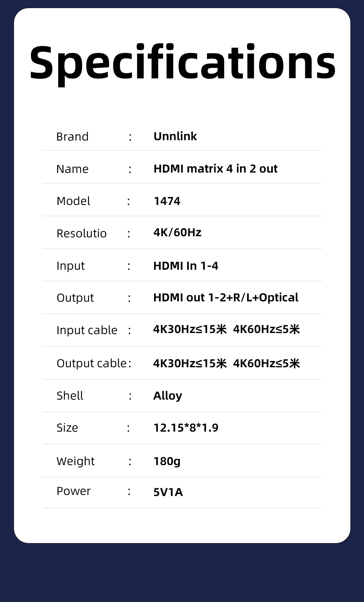Select model number 1474
Image resolution: width=364 pixels, height=602 pixels.
coord(167,201)
